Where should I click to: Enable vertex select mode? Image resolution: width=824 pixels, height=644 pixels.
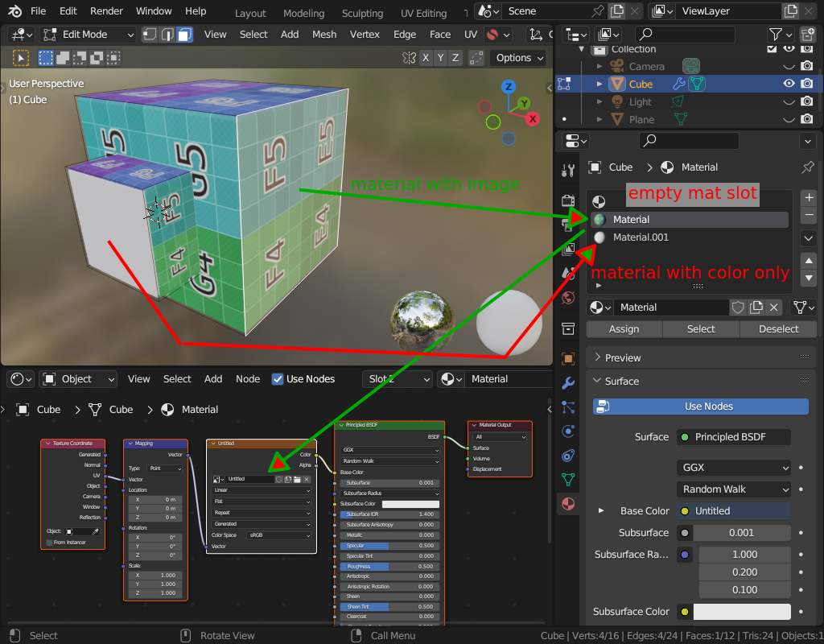pos(150,35)
